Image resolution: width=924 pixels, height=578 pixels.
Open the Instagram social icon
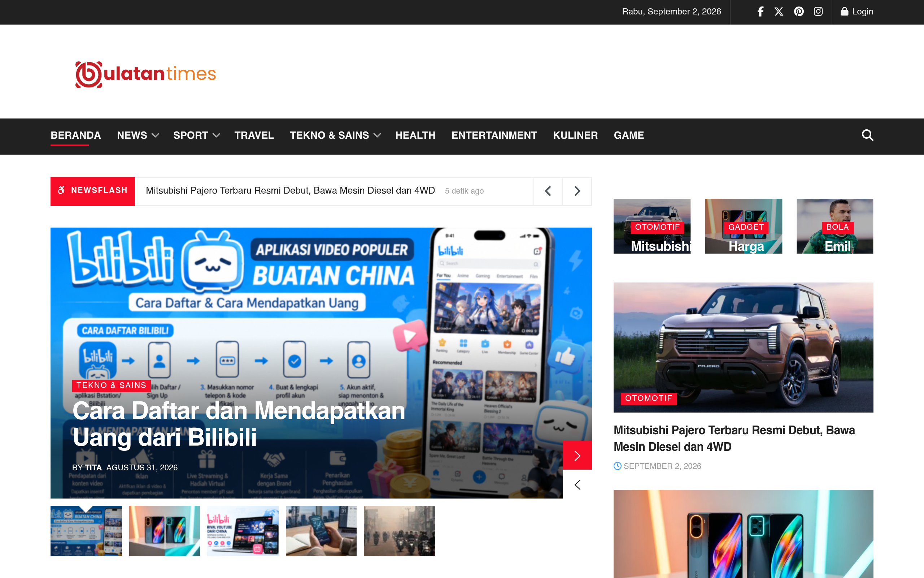(x=818, y=12)
